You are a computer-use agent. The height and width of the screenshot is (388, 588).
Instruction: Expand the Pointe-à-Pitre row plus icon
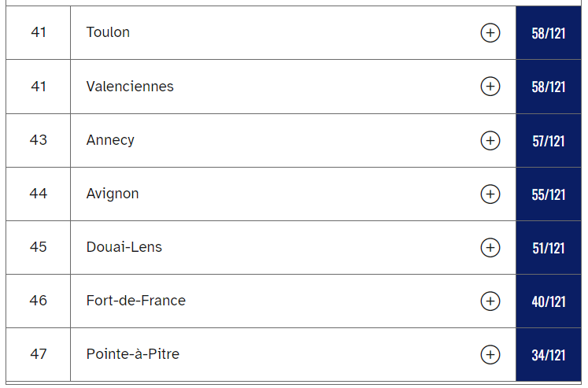490,355
